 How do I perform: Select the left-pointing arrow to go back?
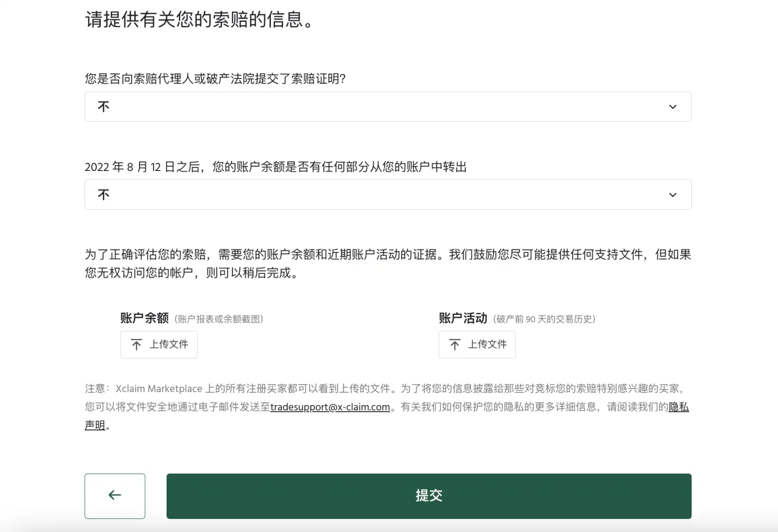(x=114, y=495)
